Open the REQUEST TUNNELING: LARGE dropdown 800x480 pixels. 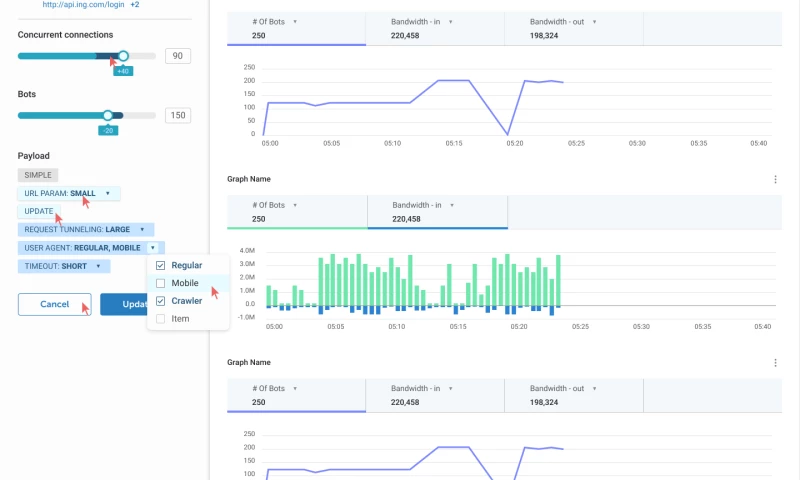point(141,229)
